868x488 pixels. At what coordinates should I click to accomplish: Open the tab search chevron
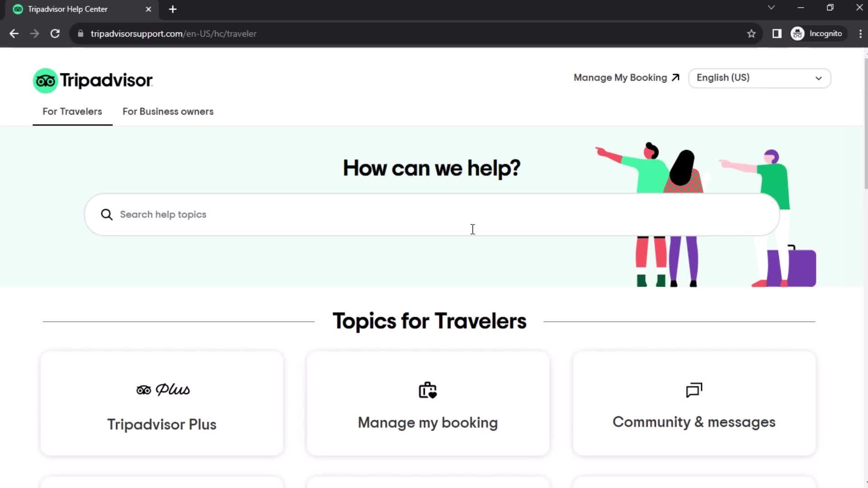[x=771, y=8]
